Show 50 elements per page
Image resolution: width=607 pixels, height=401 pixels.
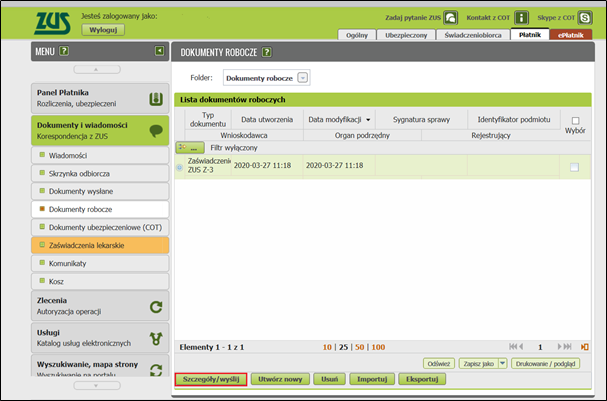[x=360, y=347]
